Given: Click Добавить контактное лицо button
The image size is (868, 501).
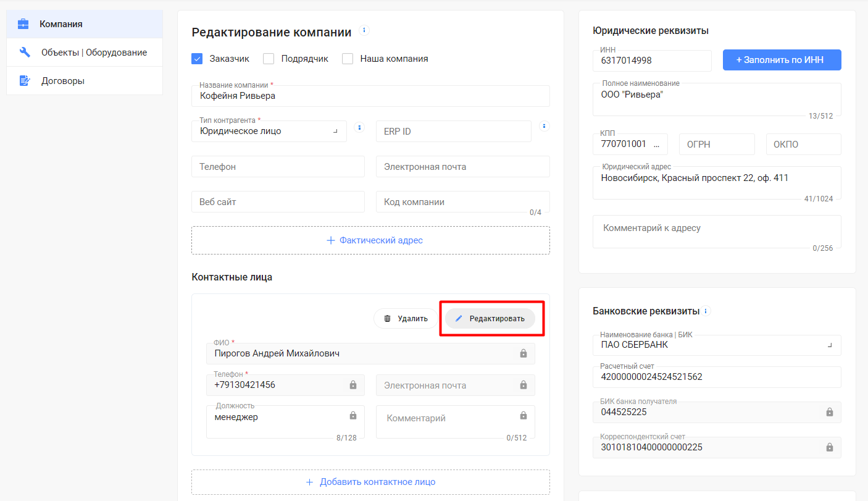Looking at the screenshot, I should [370, 482].
